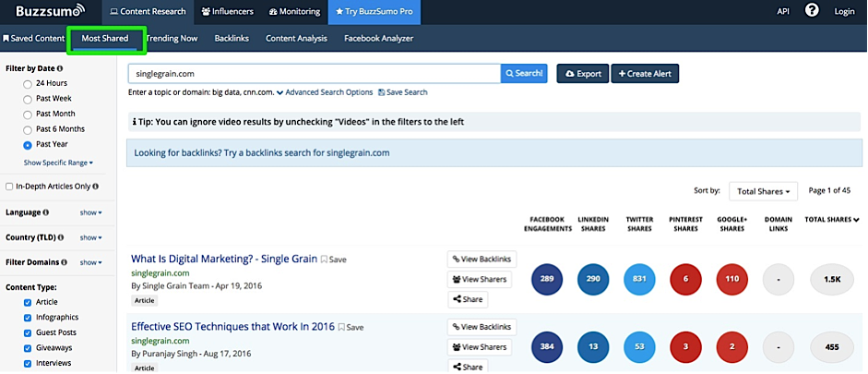The image size is (868, 374).
Task: Select the Past Week date filter
Action: point(29,99)
